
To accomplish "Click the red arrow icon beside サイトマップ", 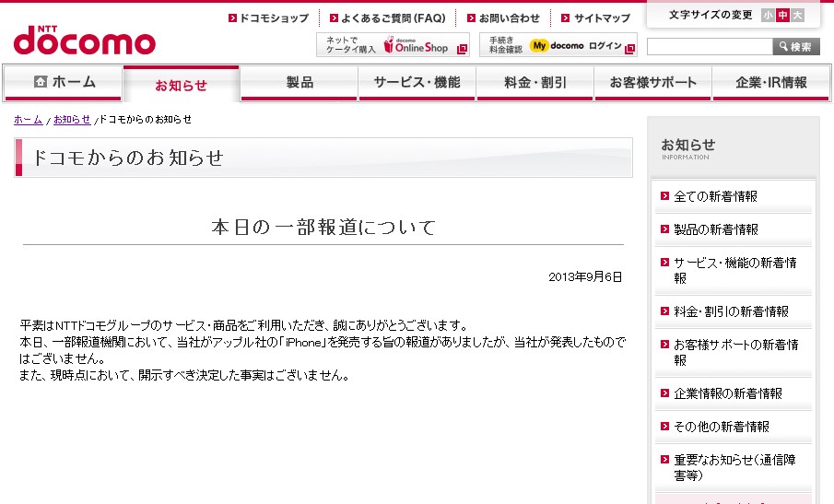I will [566, 18].
